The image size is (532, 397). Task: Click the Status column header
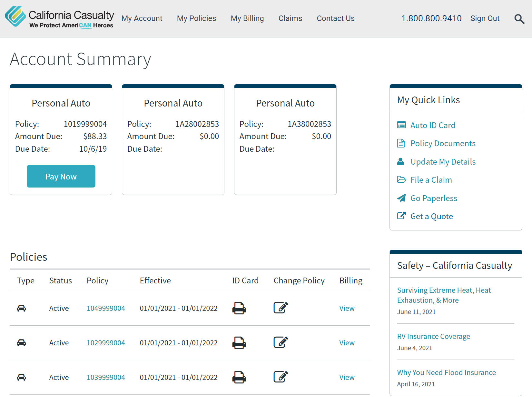pos(61,280)
